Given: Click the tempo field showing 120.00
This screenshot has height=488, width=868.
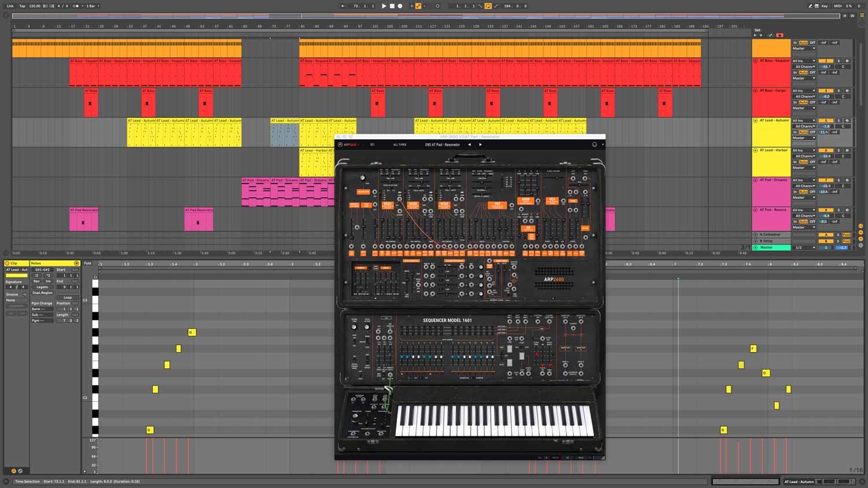Looking at the screenshot, I should [35, 6].
